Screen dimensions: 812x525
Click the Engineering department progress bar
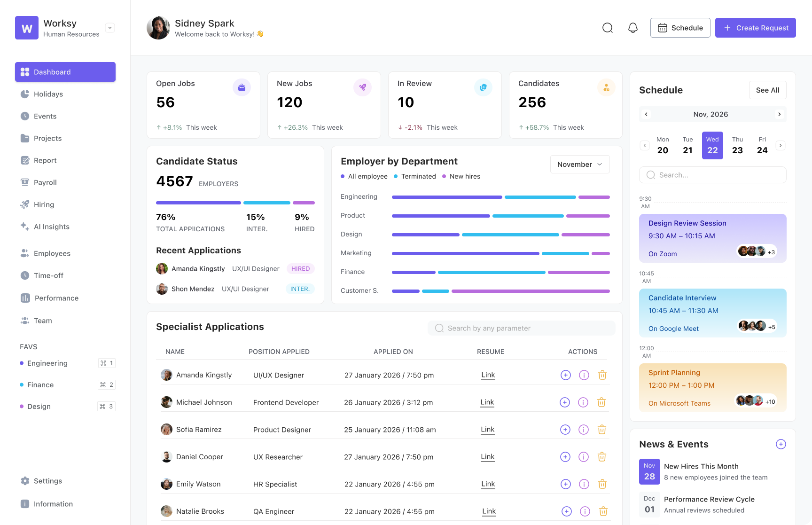click(500, 197)
